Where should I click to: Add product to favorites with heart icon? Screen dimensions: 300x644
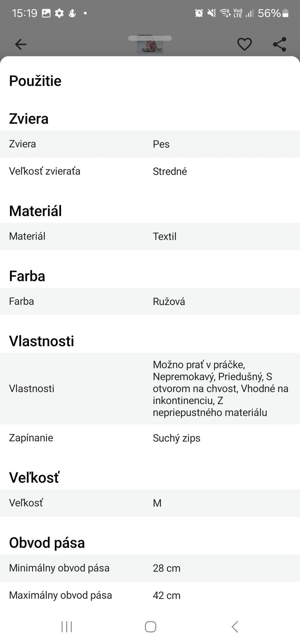pos(244,44)
